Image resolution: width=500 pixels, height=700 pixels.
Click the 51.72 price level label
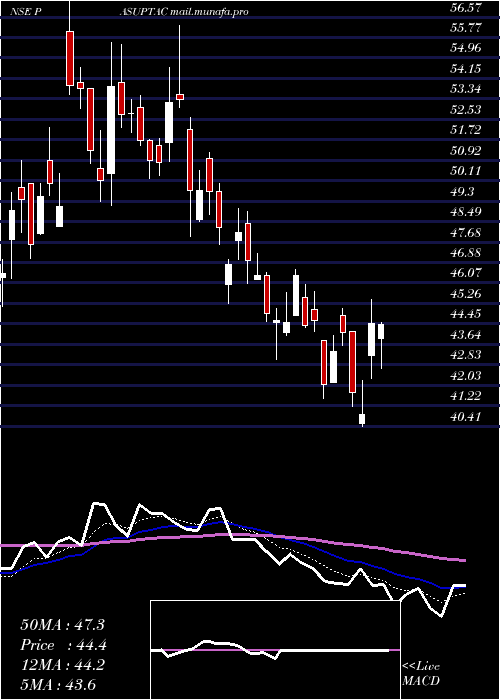point(467,130)
